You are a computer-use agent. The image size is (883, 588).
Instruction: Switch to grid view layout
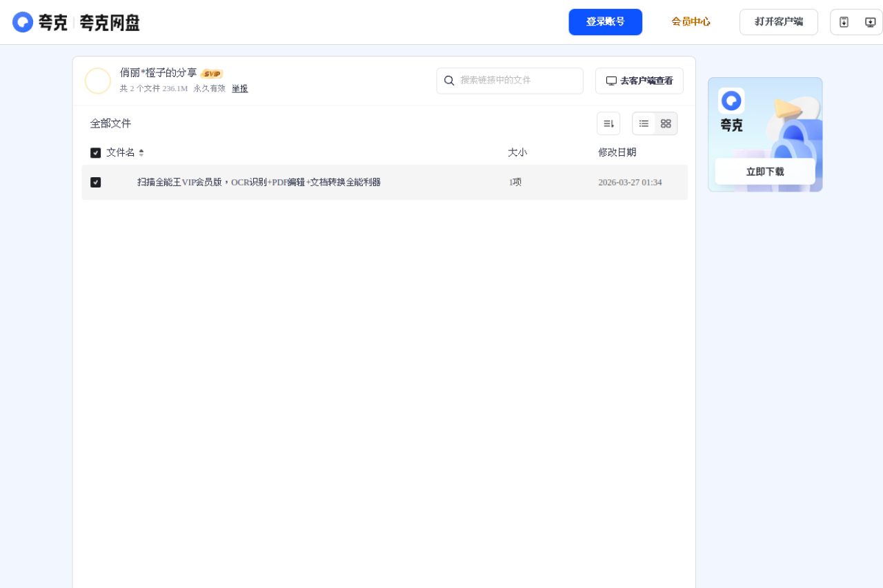pyautogui.click(x=666, y=123)
